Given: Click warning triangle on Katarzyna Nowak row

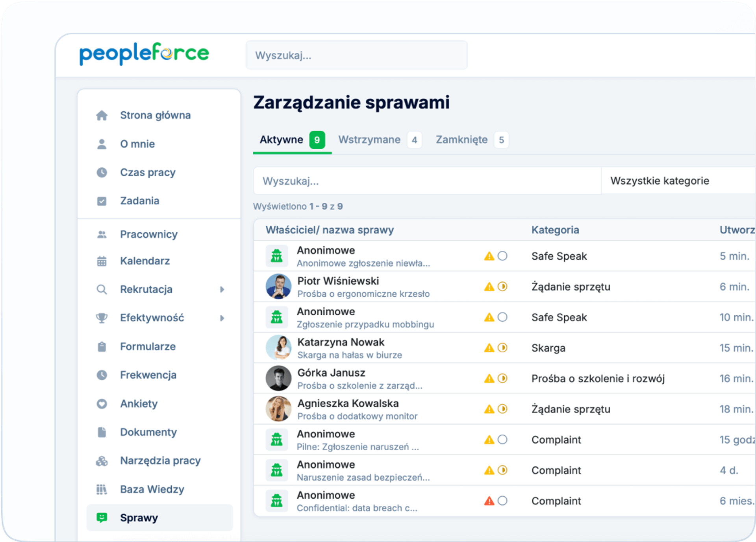Looking at the screenshot, I should click(489, 348).
